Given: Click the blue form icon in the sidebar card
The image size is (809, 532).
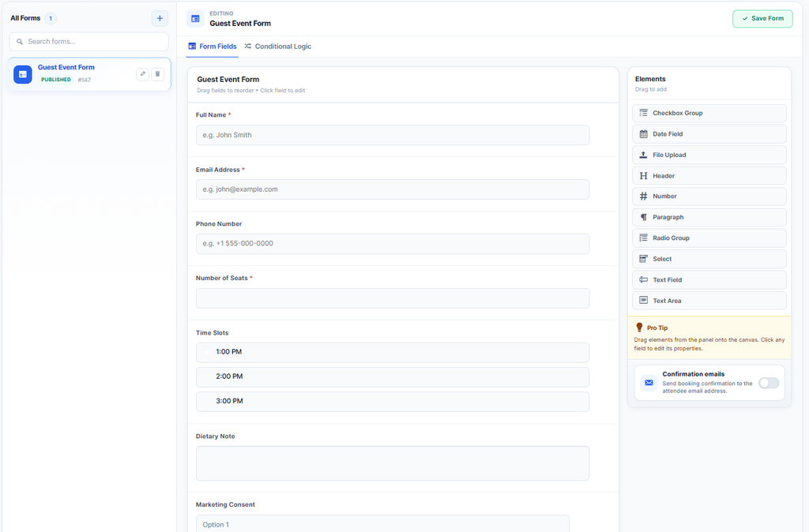Looking at the screenshot, I should click(23, 74).
